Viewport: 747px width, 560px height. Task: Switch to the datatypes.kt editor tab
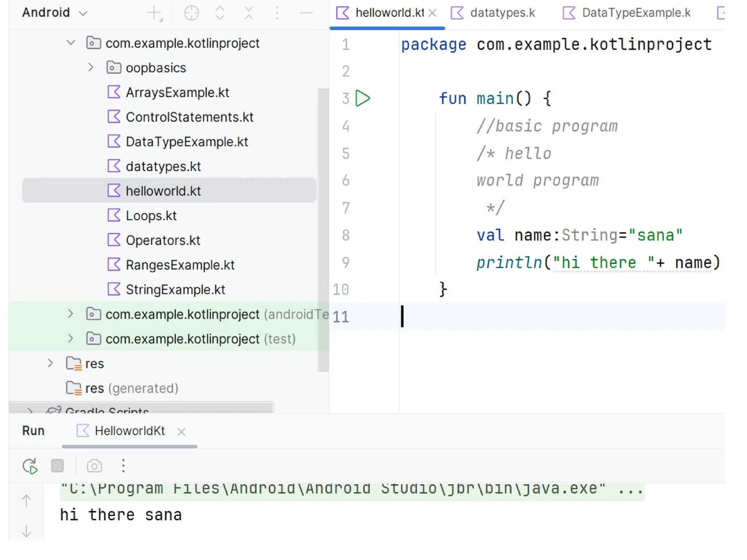502,13
